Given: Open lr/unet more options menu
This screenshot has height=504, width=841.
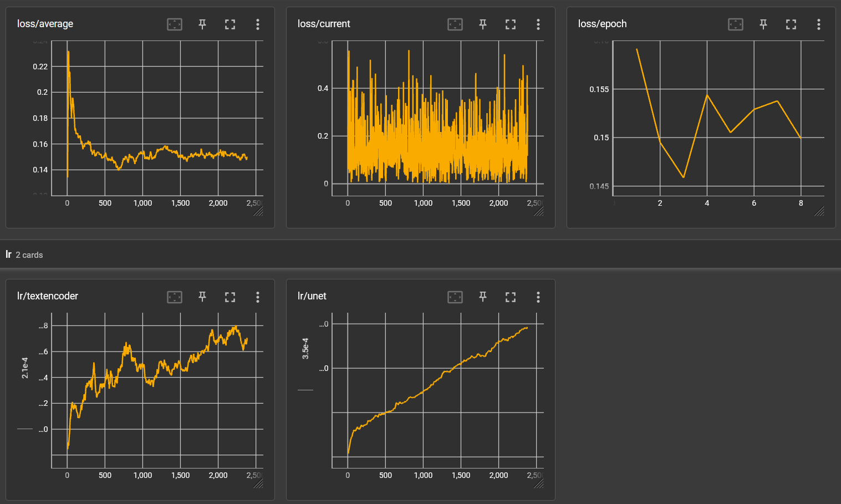Looking at the screenshot, I should [538, 297].
